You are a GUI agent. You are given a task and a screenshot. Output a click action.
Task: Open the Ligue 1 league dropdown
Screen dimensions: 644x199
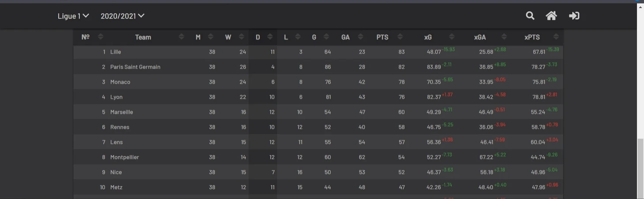(73, 16)
